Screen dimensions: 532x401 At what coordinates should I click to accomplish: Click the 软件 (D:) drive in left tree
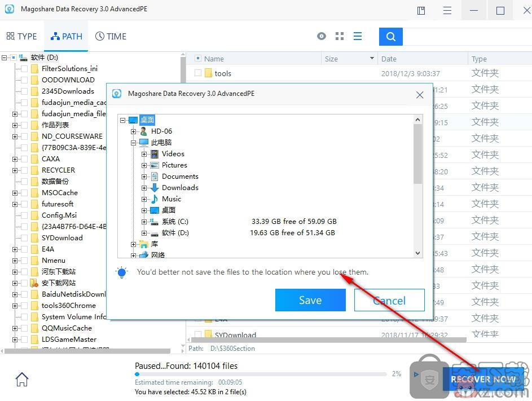[44, 58]
